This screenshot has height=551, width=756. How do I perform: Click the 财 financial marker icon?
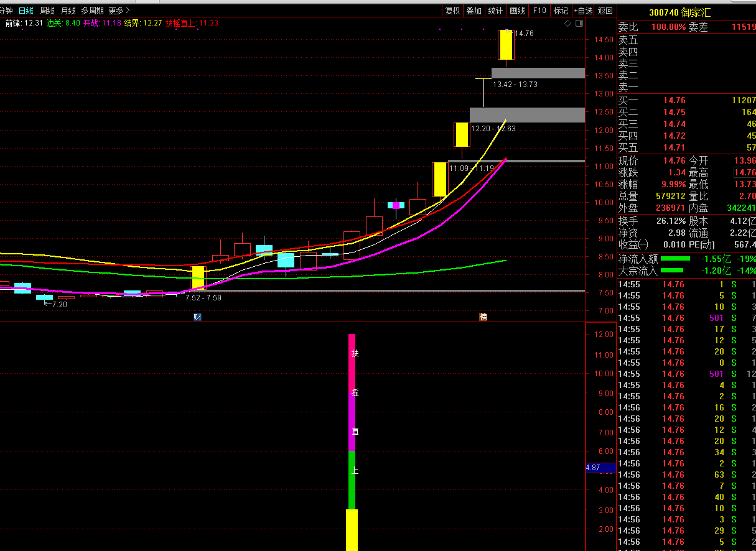[x=197, y=317]
